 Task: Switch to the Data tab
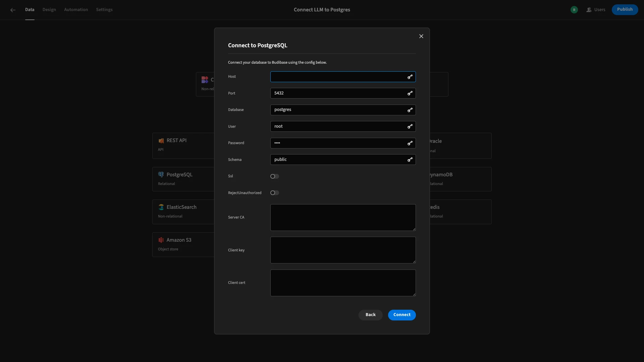(30, 10)
